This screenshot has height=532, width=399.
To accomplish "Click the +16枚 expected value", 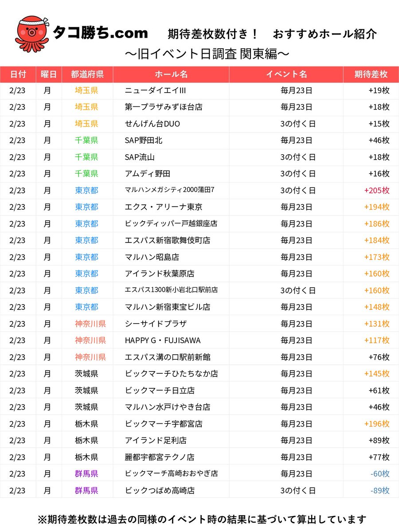I will [379, 173].
